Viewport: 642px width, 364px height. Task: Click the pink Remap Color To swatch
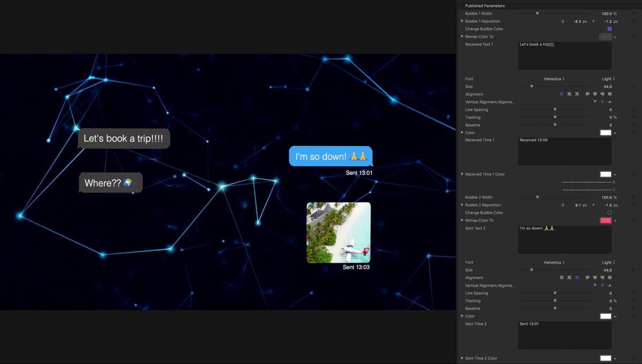pyautogui.click(x=606, y=220)
